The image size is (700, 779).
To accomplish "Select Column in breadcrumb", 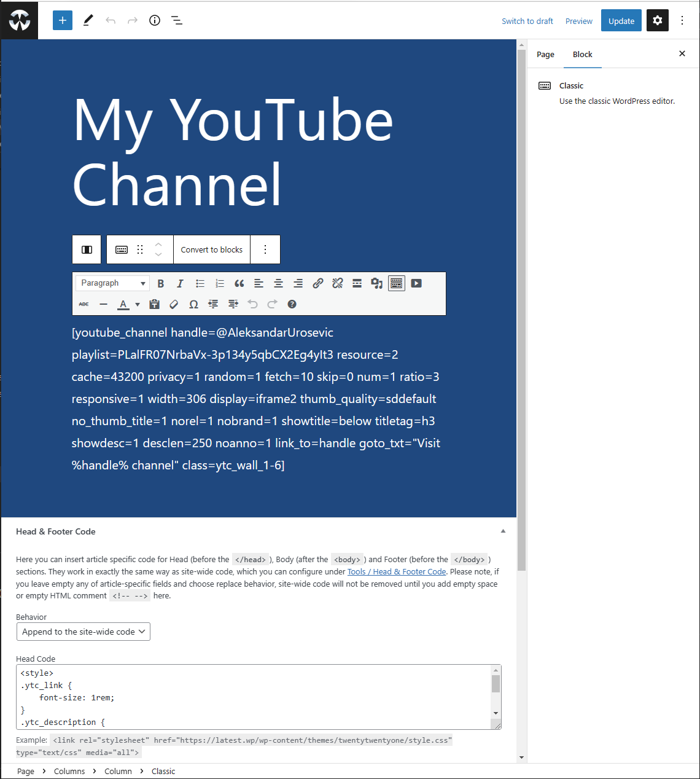I will tap(118, 772).
